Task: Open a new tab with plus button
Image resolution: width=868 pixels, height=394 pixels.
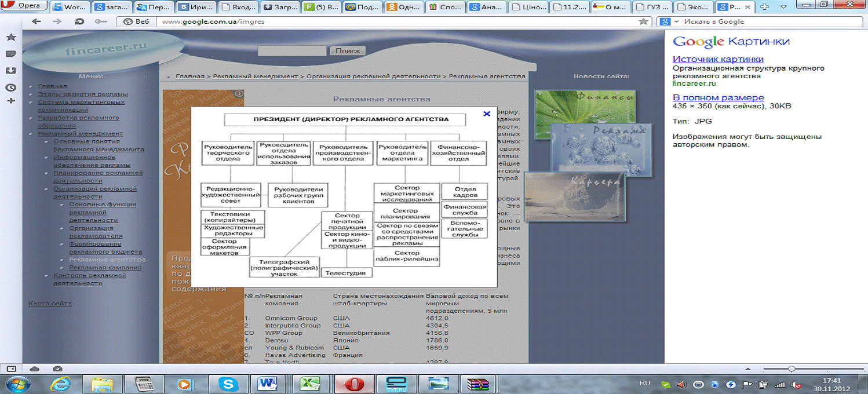Action: click(765, 7)
